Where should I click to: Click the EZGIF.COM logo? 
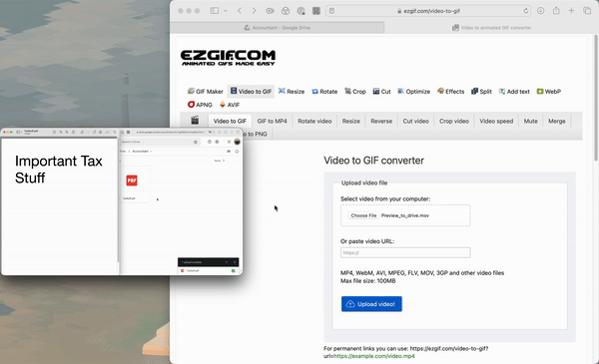click(x=228, y=58)
